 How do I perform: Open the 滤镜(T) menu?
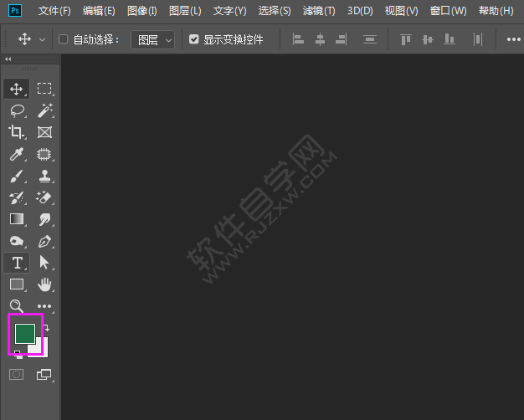tap(319, 11)
